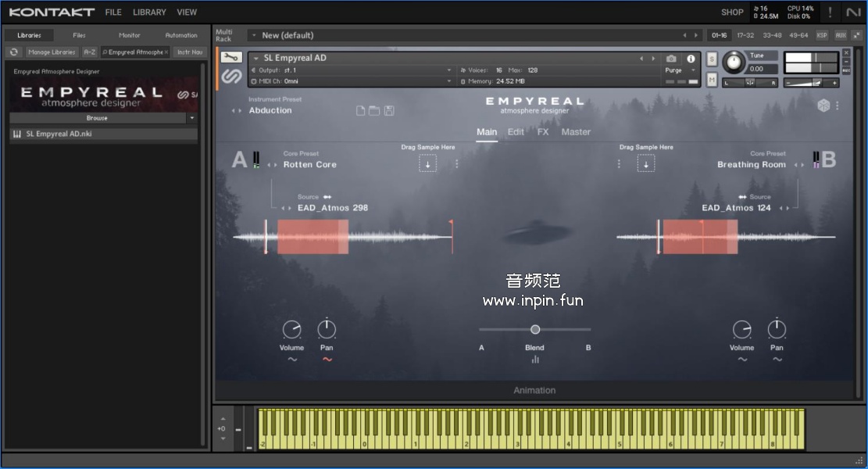Screen dimensions: 868x469
Task: Click the layer B source link arrows icon
Action: [742, 196]
